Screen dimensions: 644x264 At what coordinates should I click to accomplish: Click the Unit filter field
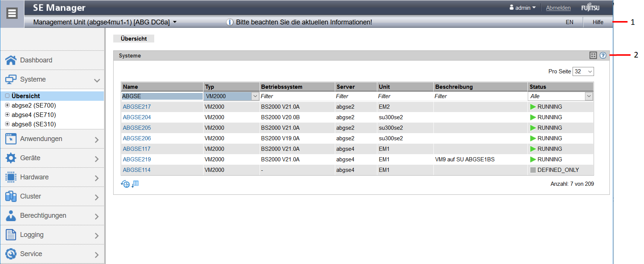coord(405,96)
